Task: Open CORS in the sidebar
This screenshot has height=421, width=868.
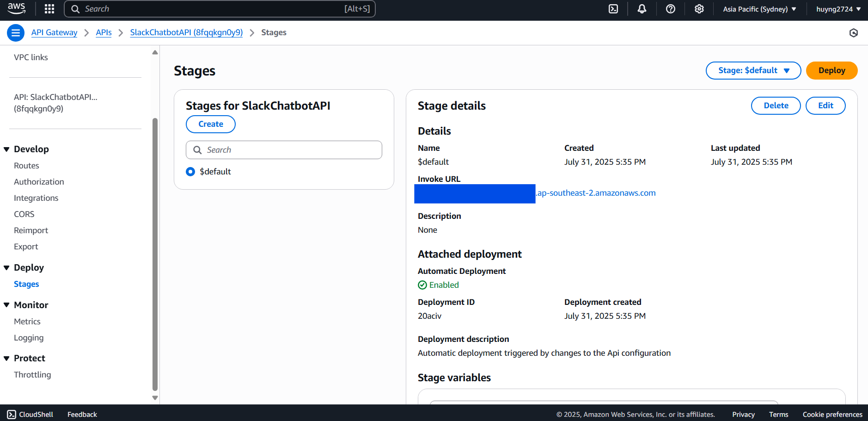Action: click(24, 214)
